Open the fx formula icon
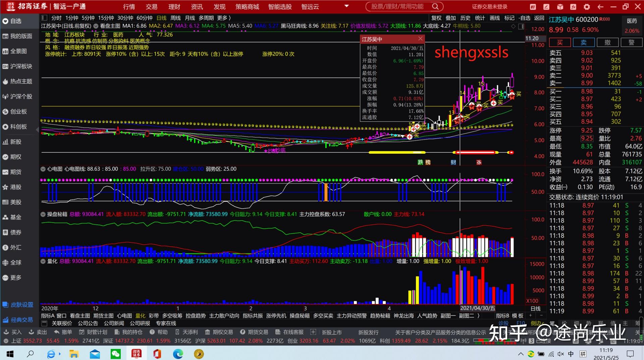This screenshot has width=644, height=360. (x=573, y=7)
